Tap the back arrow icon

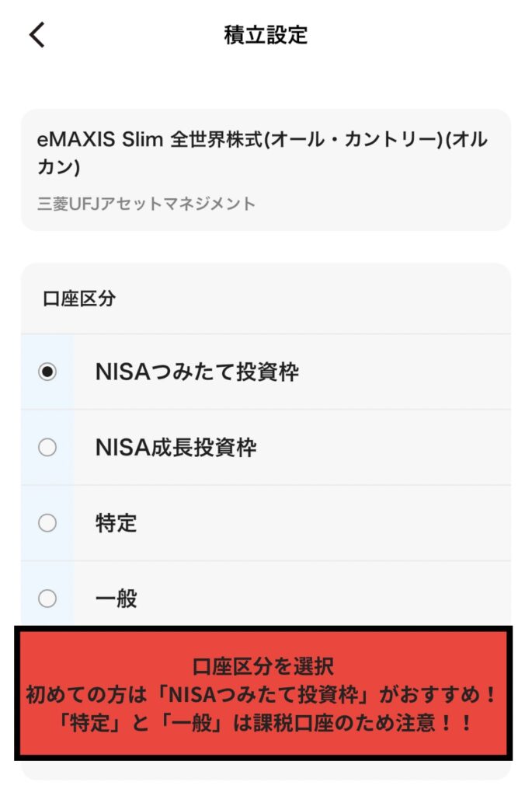click(37, 35)
